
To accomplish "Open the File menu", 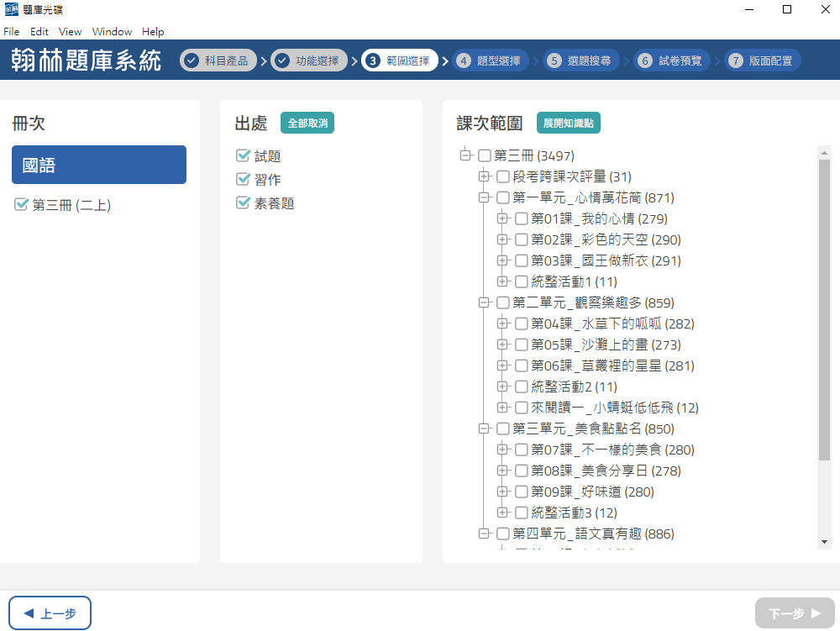I will [x=11, y=31].
